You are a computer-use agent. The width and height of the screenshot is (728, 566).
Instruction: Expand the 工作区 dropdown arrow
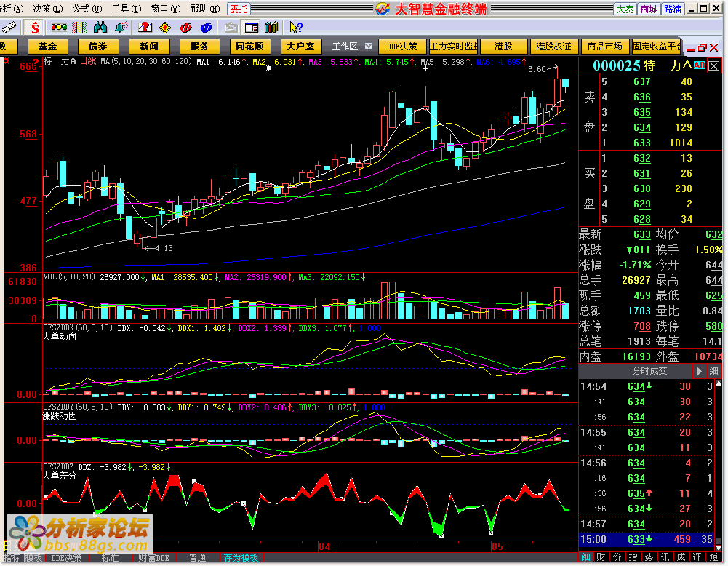368,47
